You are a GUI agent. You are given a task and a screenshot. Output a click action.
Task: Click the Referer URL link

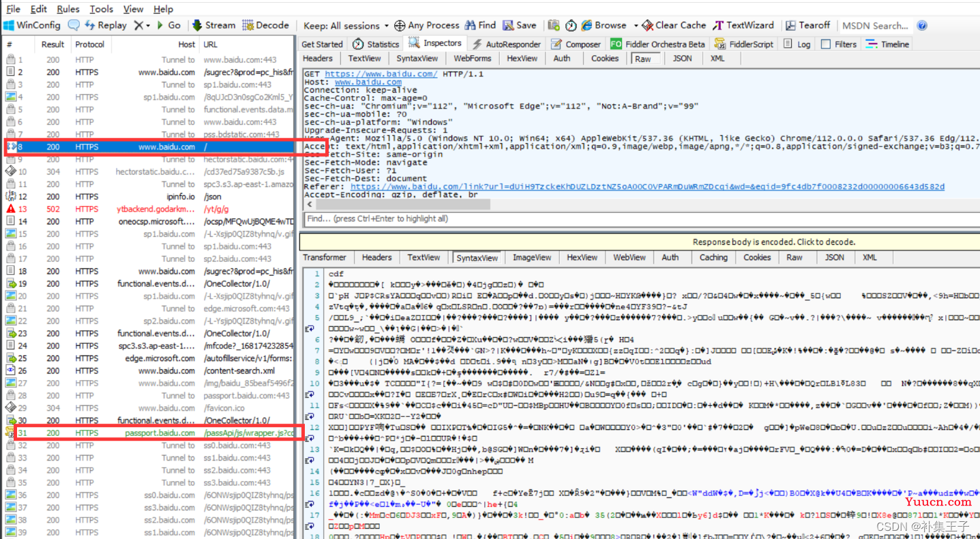coord(648,186)
